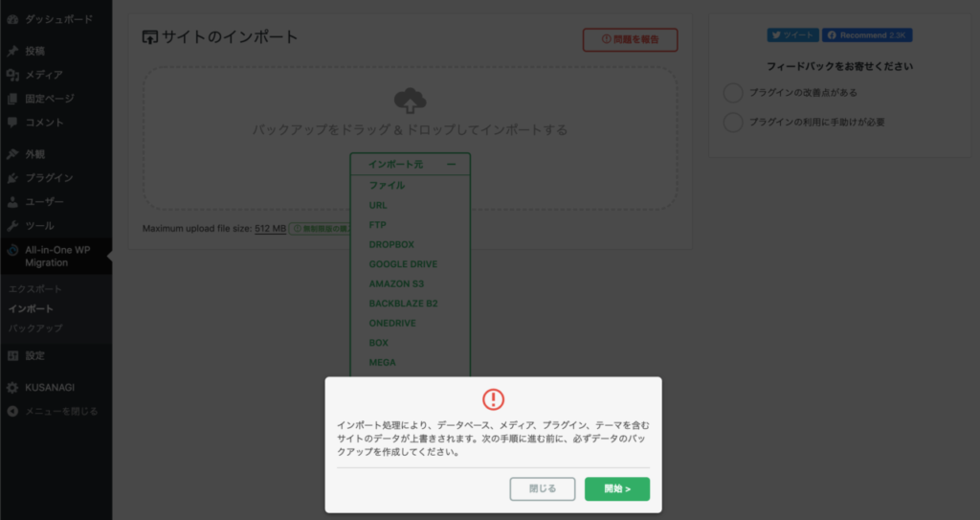
Task: Click the 投稿 pin icon
Action: click(x=12, y=52)
